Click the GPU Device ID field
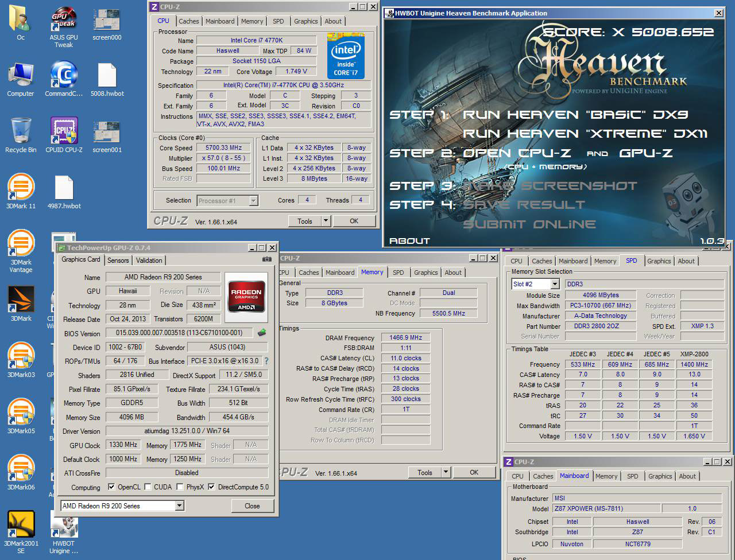 tap(125, 347)
